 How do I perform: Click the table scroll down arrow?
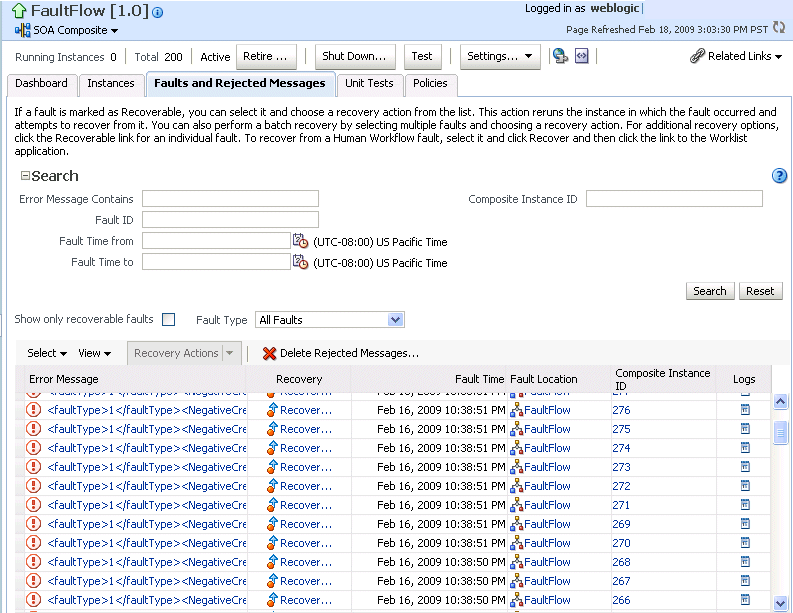coord(780,603)
